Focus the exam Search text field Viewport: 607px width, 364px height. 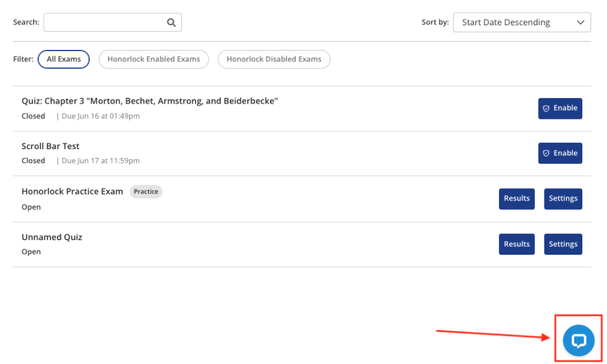point(113,23)
